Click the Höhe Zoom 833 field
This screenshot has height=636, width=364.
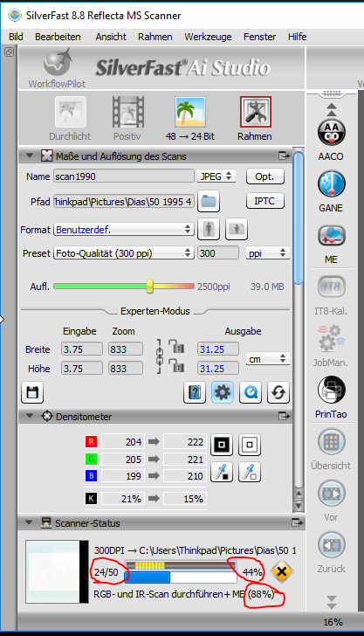pos(126,369)
